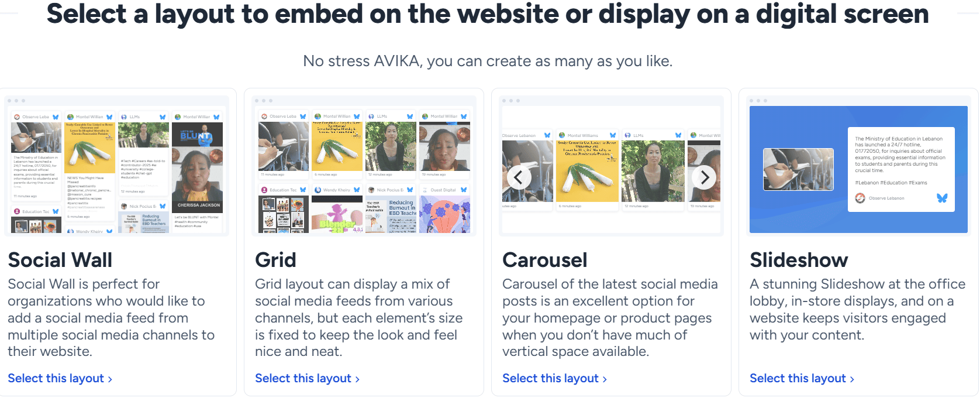Choose 'Select this layout' under Social Wall

coord(60,379)
